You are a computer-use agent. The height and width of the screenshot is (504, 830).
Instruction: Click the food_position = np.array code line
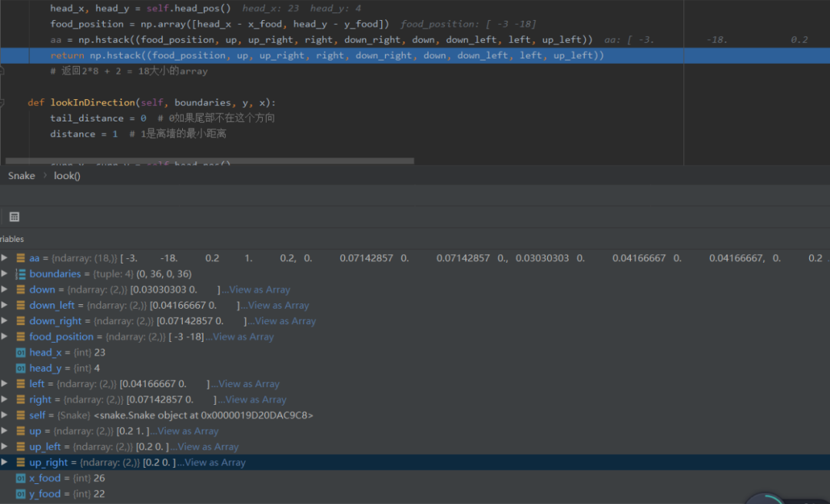pos(220,24)
